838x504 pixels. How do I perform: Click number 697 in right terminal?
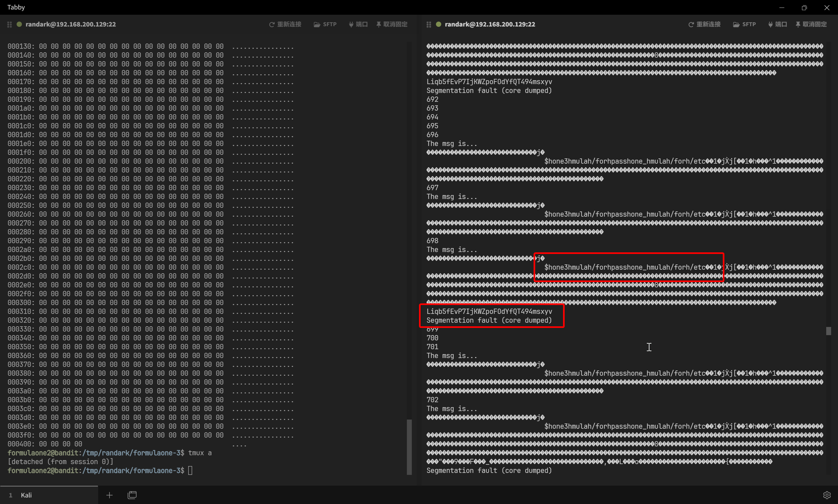(x=432, y=188)
